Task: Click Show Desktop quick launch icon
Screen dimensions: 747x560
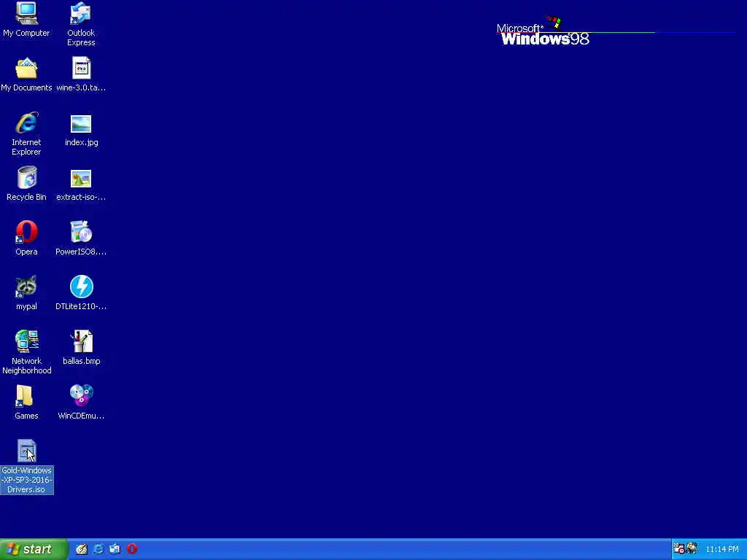Action: pos(82,549)
